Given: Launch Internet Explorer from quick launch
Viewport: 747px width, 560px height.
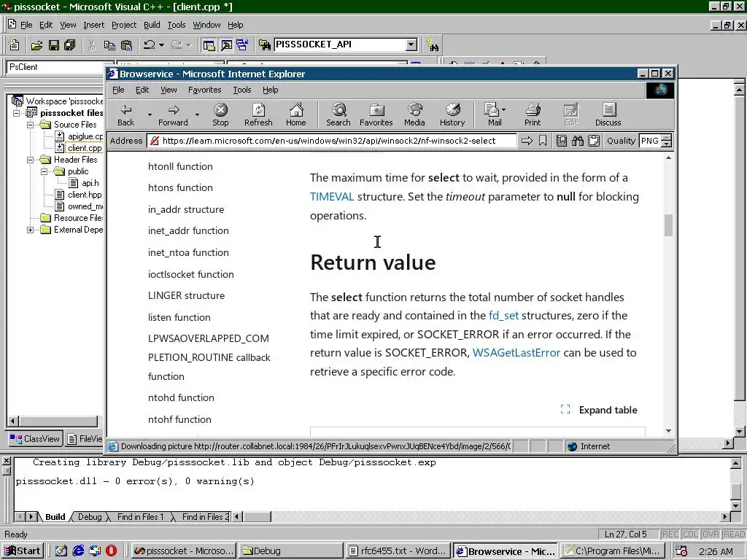Looking at the screenshot, I should coord(78,551).
